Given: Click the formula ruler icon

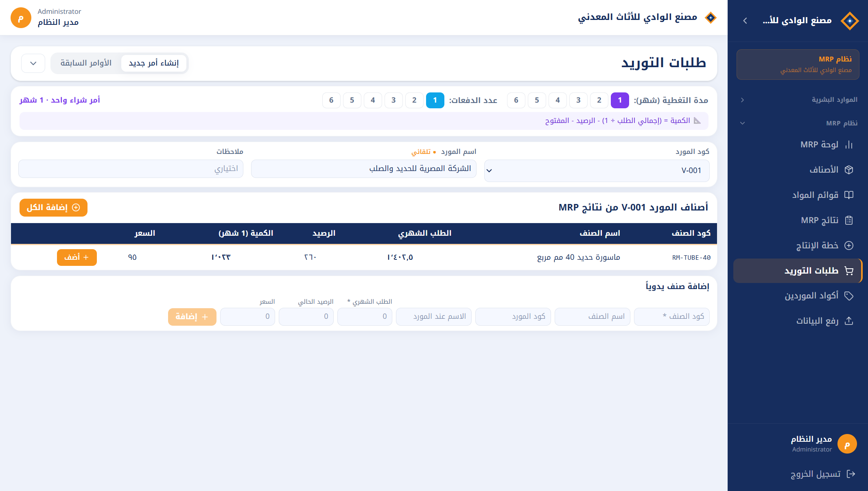Looking at the screenshot, I should pyautogui.click(x=697, y=121).
